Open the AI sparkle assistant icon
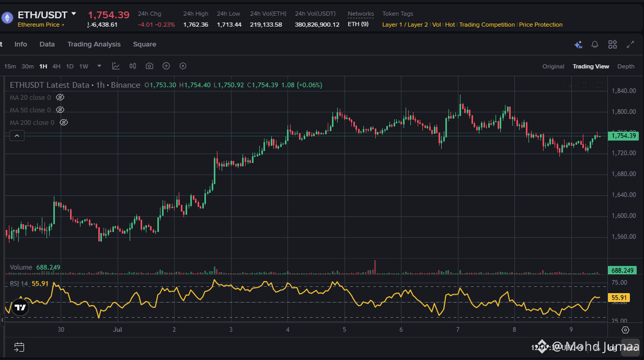Screen dimensions: 644x360 click(578, 45)
